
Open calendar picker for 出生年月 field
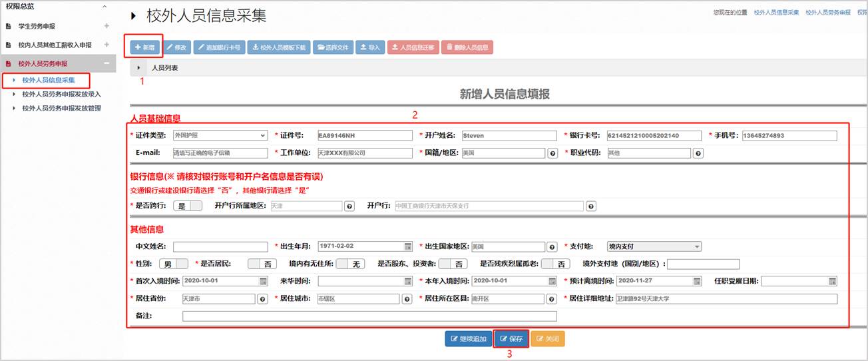click(x=408, y=246)
